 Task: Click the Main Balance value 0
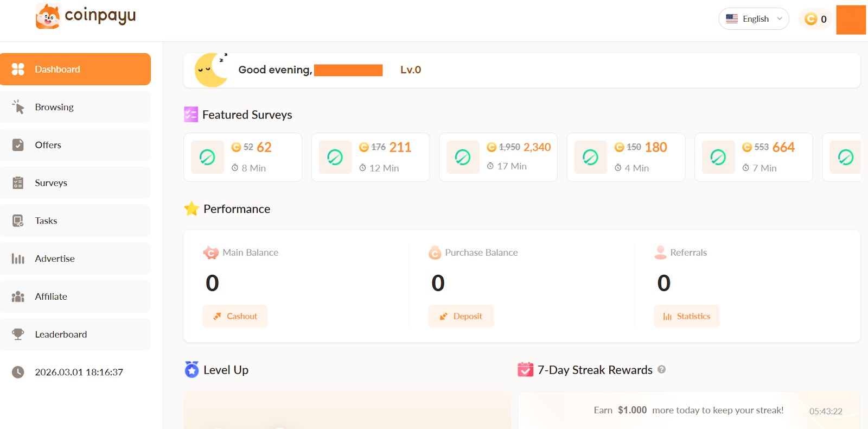(x=212, y=283)
